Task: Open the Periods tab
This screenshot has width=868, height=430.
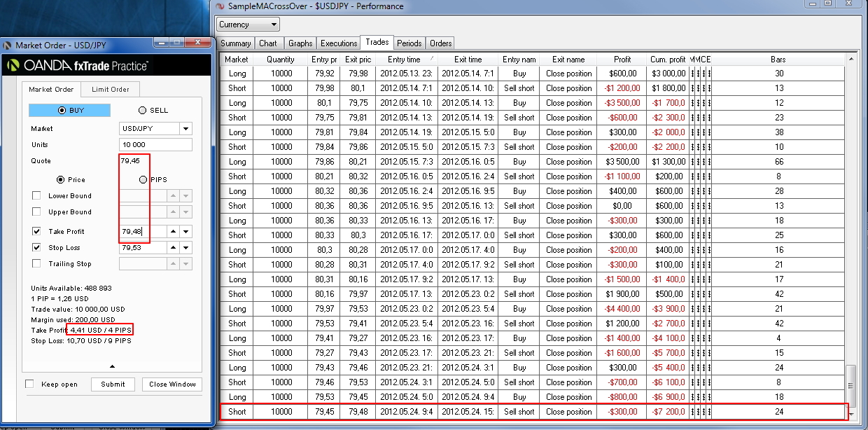Action: point(409,43)
